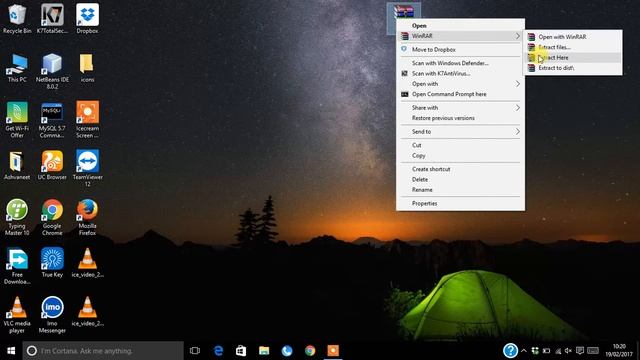
Task: Show hidden system tray icons
Action: pyautogui.click(x=524, y=351)
